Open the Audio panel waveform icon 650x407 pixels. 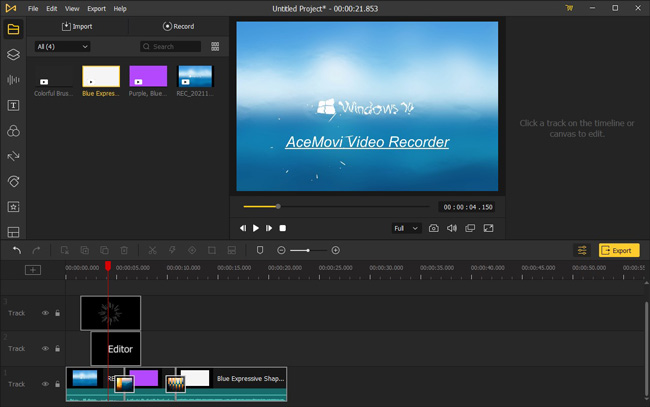click(x=13, y=80)
